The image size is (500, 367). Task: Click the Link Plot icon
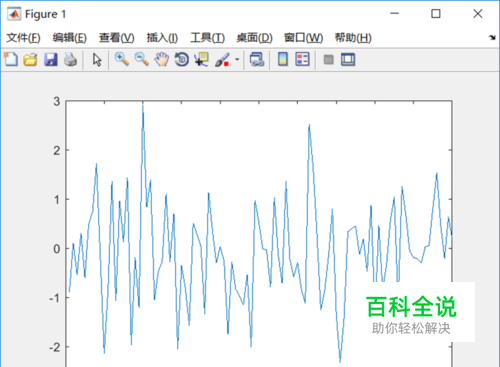coord(257,60)
